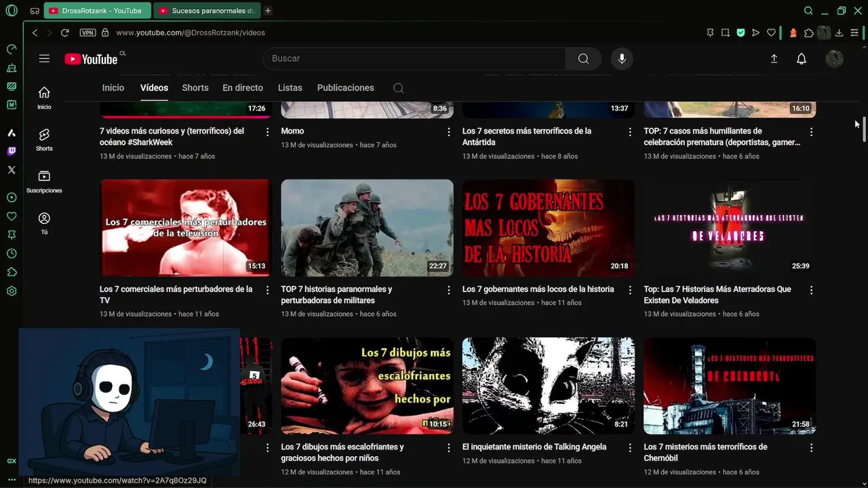Switch to the Sucesos paranormales tab
Image resolution: width=868 pixels, height=488 pixels.
pos(207,11)
